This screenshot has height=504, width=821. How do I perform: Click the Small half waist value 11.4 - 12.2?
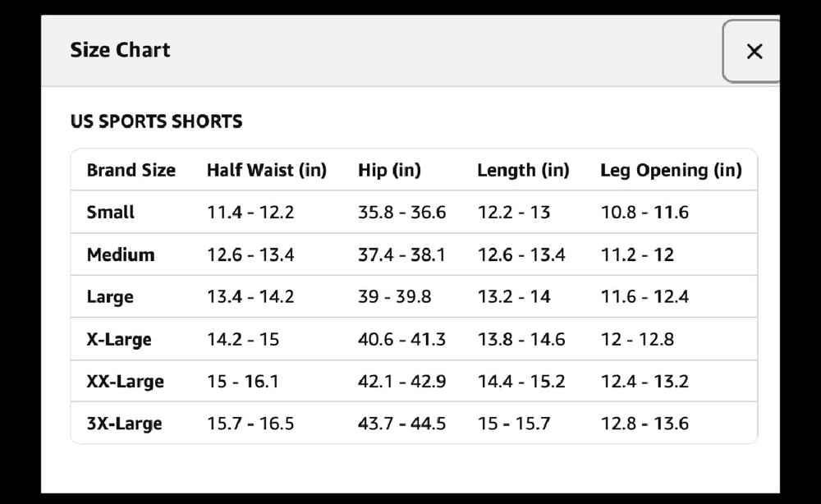250,212
